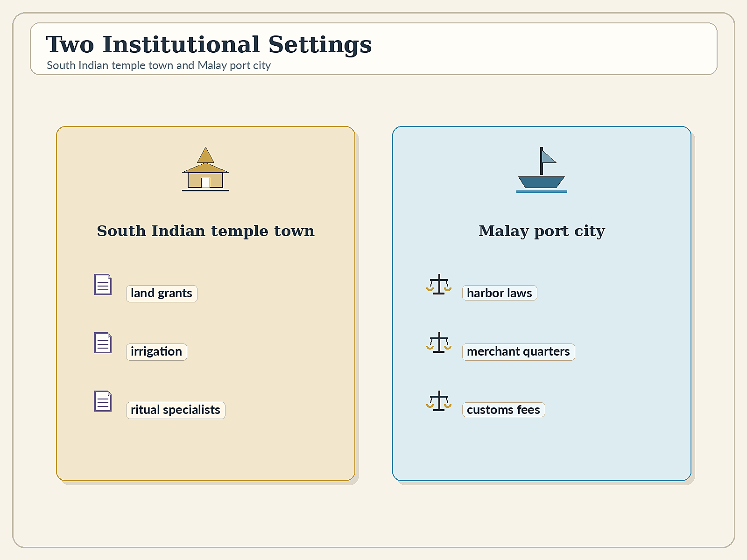747x560 pixels.
Task: Select the customs fees tag
Action: [503, 410]
